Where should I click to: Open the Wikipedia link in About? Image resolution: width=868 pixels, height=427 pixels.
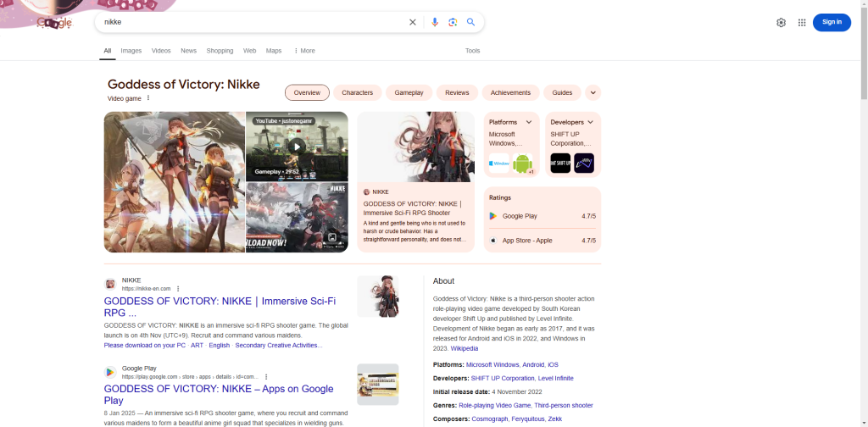(464, 348)
